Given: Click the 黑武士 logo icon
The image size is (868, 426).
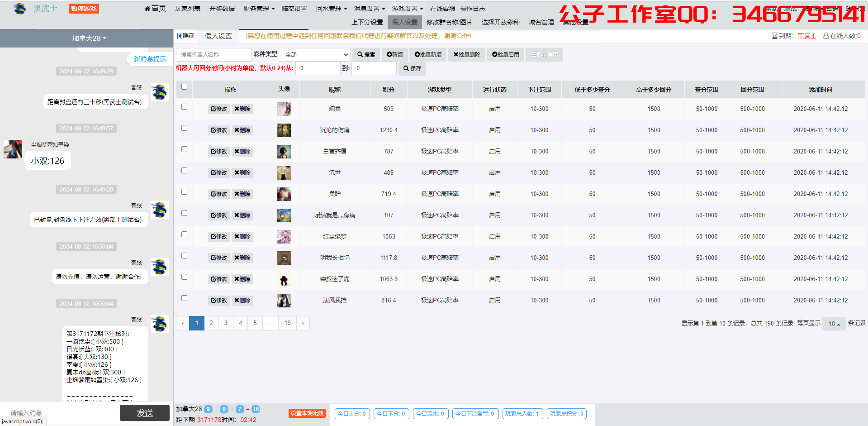Looking at the screenshot, I should (19, 8).
